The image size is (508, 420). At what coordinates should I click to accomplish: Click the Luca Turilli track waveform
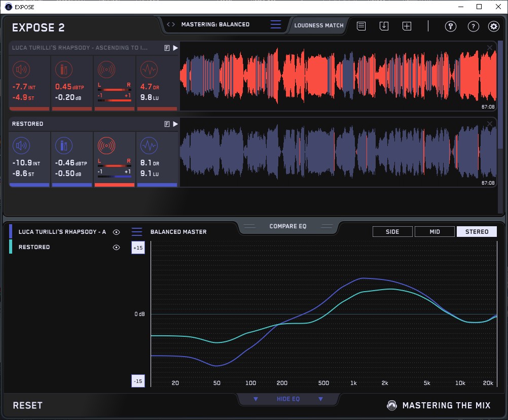338,77
